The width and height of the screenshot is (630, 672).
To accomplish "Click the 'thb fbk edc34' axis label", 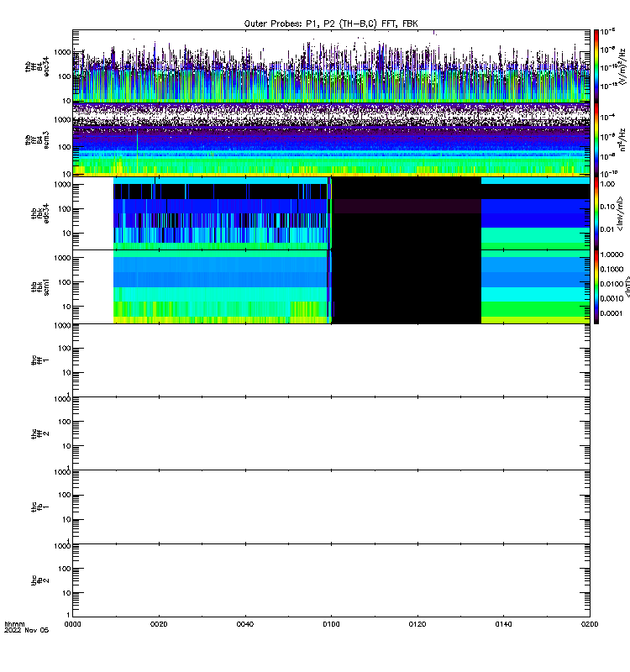I will point(40,213).
